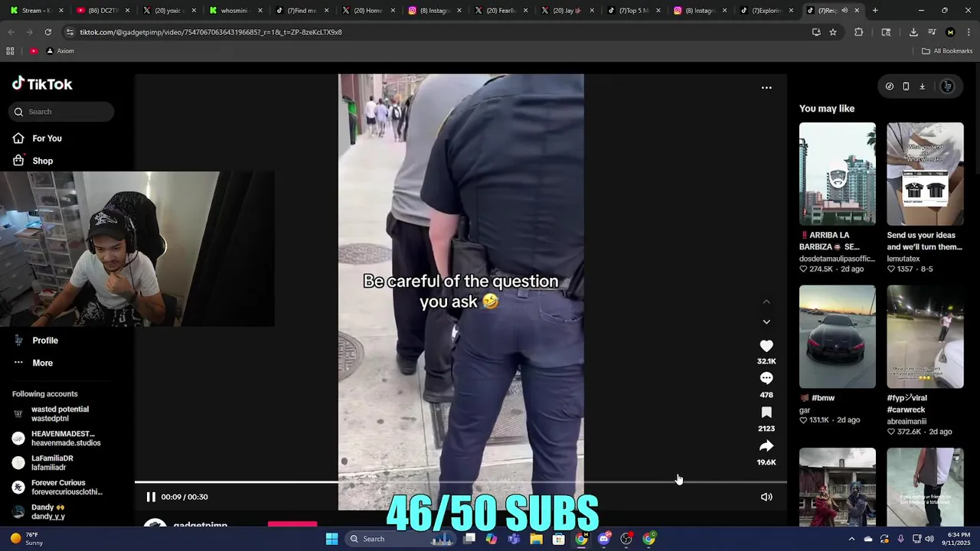Click the phone icon for the TikTok app
The height and width of the screenshot is (551, 980).
(906, 86)
